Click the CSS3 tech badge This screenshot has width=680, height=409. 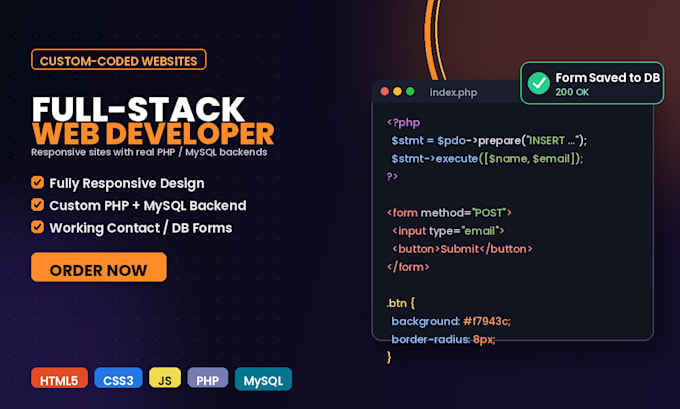click(118, 378)
